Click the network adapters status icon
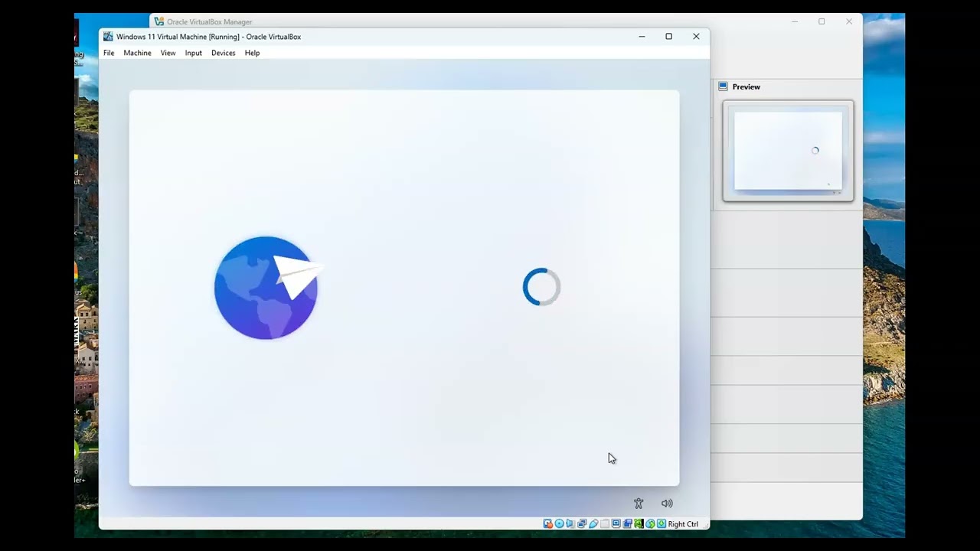980x551 pixels. (x=582, y=524)
